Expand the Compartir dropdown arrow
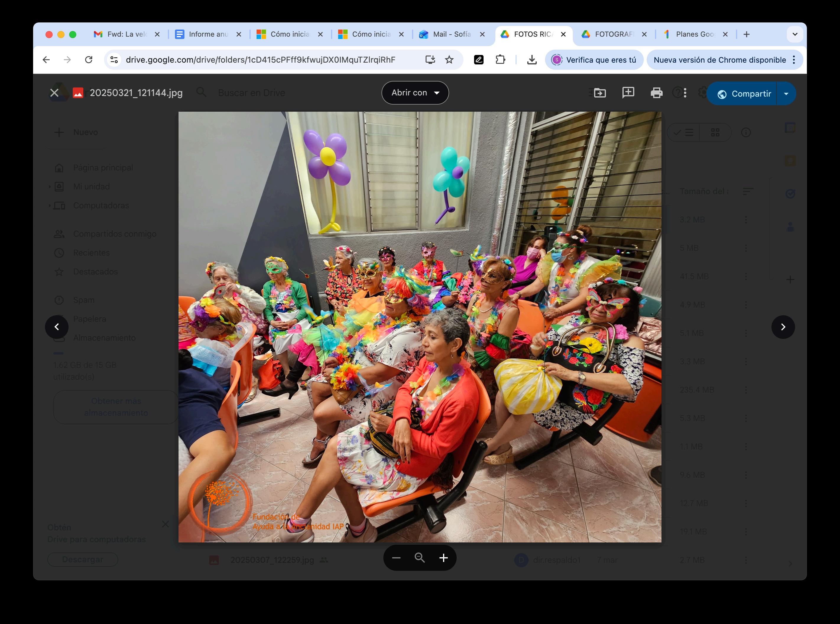840x624 pixels. coord(786,94)
